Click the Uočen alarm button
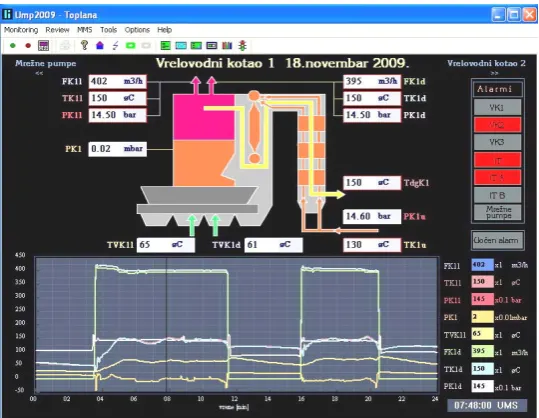539x418 pixels. click(x=497, y=240)
